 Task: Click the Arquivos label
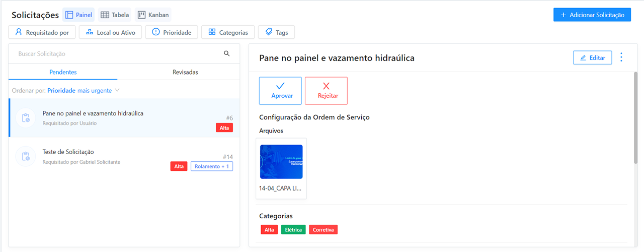pyautogui.click(x=271, y=131)
